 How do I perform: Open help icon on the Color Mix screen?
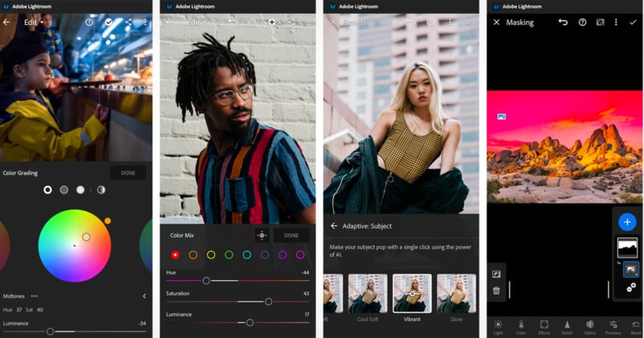tap(252, 23)
